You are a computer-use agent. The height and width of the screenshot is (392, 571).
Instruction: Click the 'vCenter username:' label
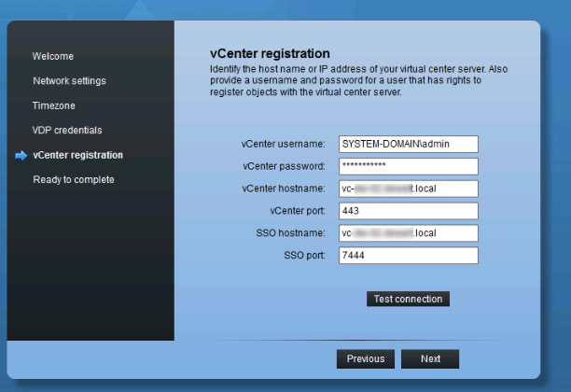[283, 145]
